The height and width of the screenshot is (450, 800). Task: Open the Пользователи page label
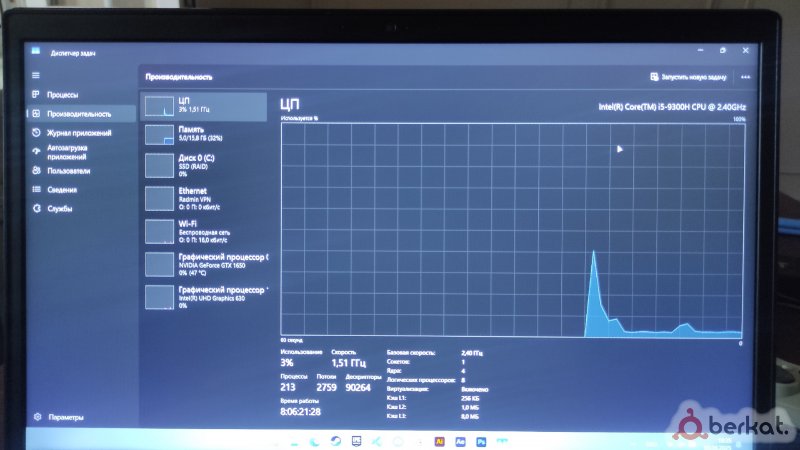point(68,171)
